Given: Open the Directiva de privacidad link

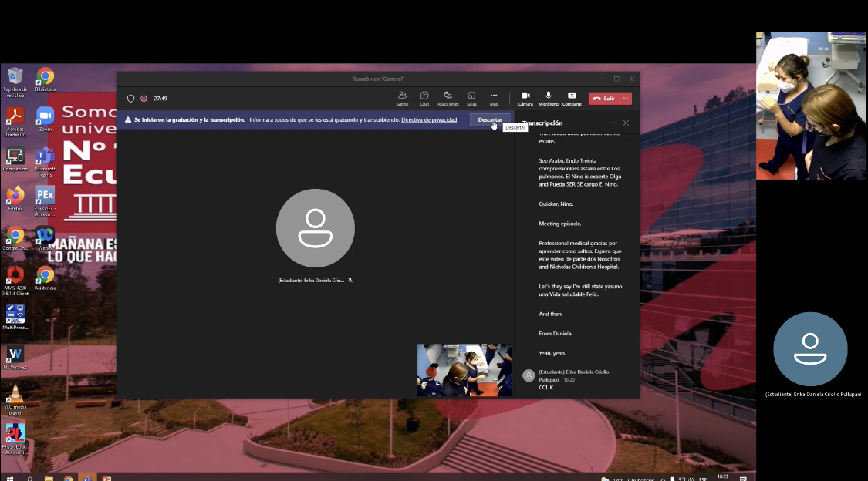Looking at the screenshot, I should 429,120.
